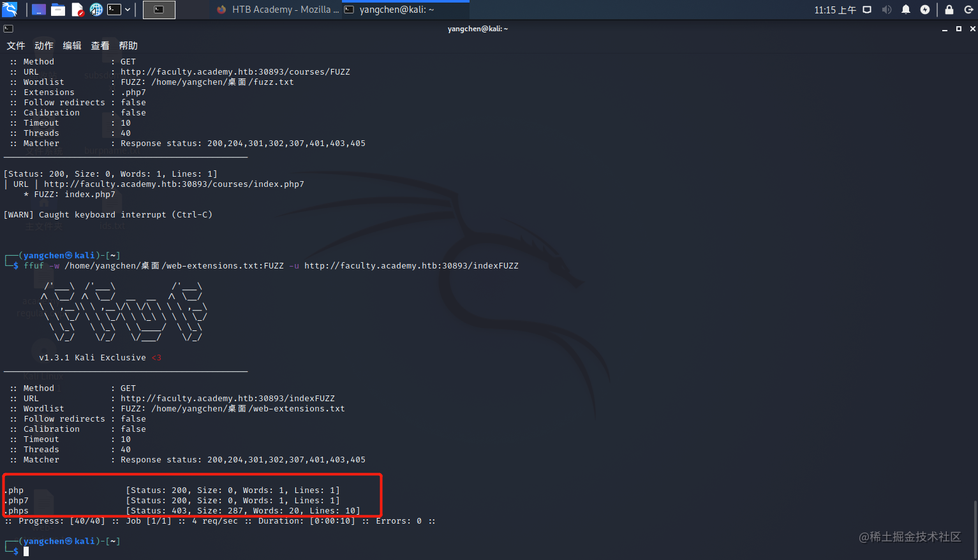Click the clock showing 11:15 上午
Image resolution: width=978 pixels, height=560 pixels.
pyautogui.click(x=834, y=10)
